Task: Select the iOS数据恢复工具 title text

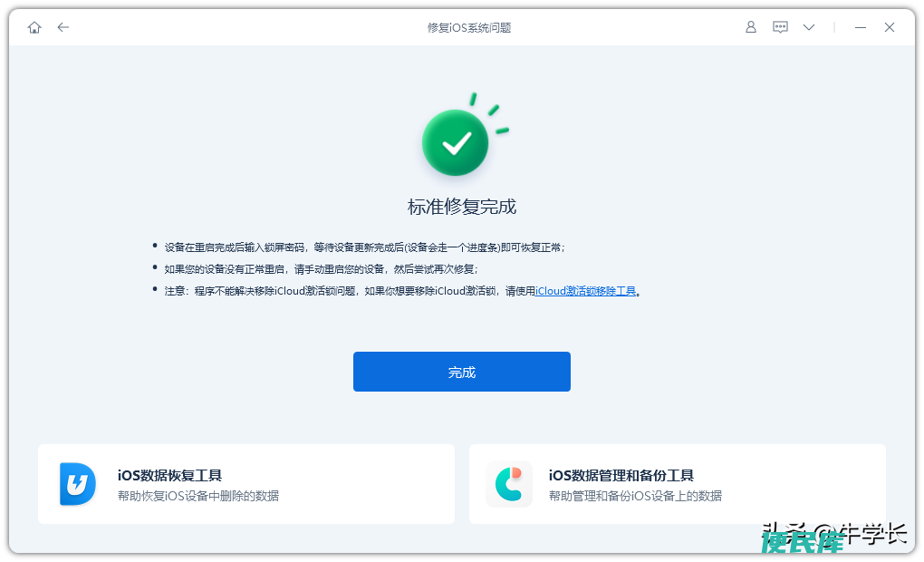Action: pos(169,475)
